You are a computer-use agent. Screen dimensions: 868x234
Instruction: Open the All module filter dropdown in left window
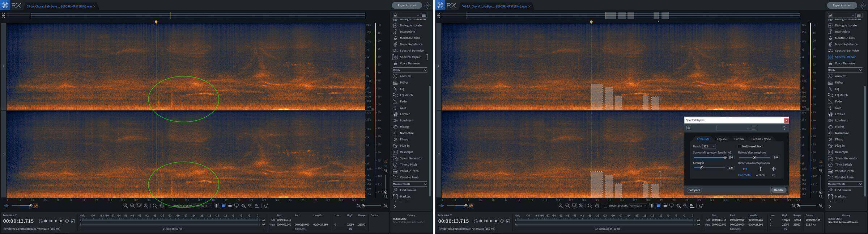click(406, 15)
